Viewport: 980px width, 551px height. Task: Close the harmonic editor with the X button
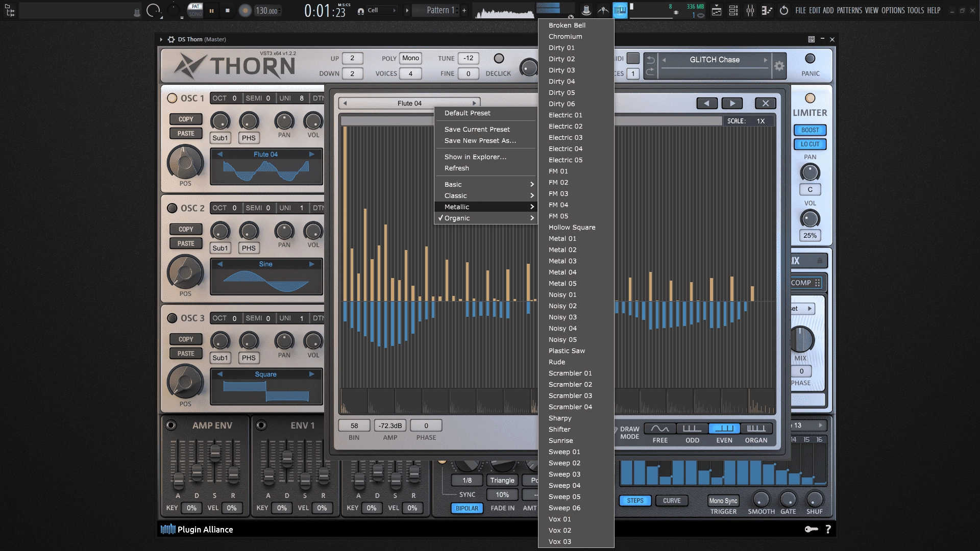coord(766,103)
